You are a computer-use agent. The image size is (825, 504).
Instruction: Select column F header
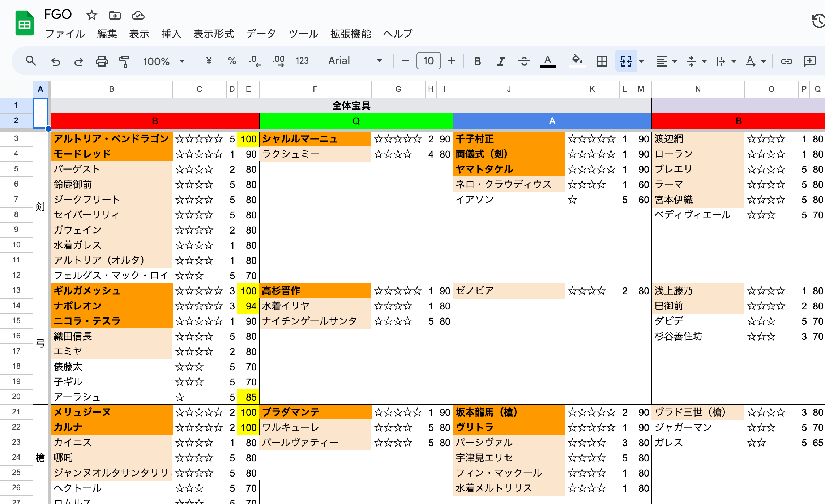click(315, 89)
